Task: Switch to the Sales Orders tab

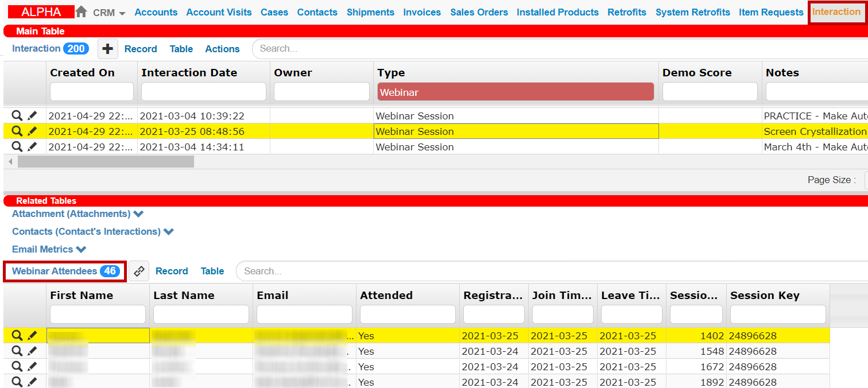Action: pos(479,12)
